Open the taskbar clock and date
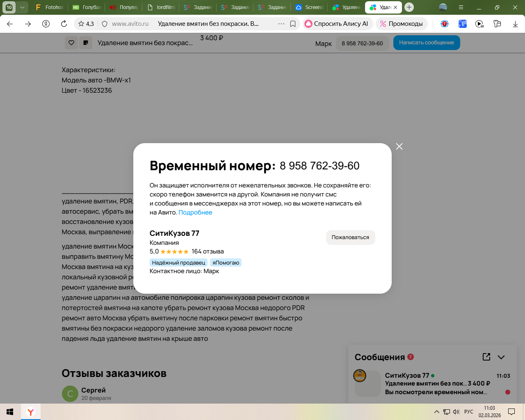525x420 pixels. (490, 412)
